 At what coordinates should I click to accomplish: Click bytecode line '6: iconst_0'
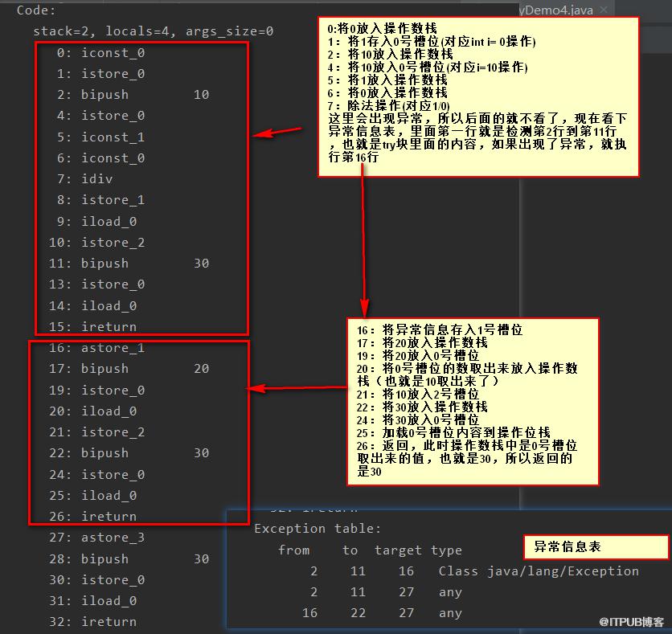100,158
